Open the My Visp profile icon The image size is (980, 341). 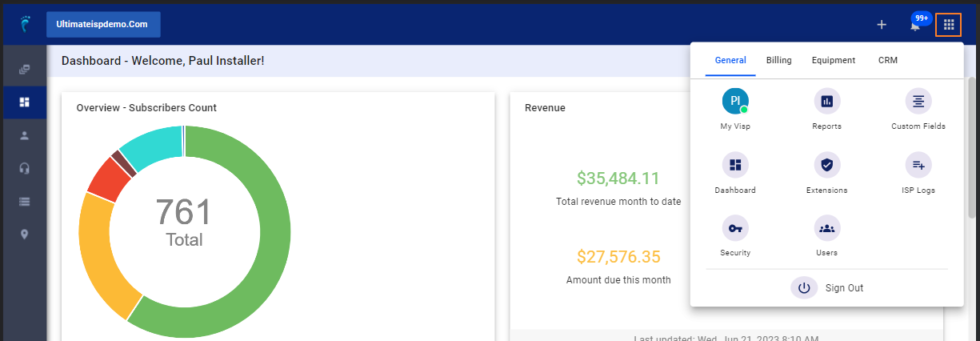(x=735, y=101)
